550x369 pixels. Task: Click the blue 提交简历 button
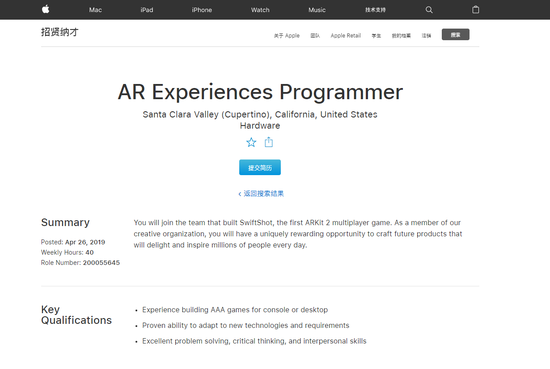click(260, 167)
